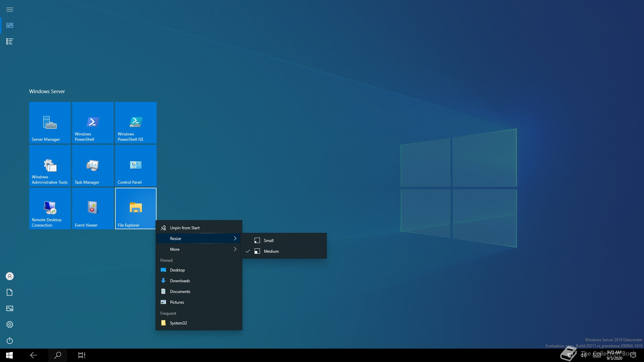
Task: Launch the Windows PowerShell tile
Action: (93, 123)
